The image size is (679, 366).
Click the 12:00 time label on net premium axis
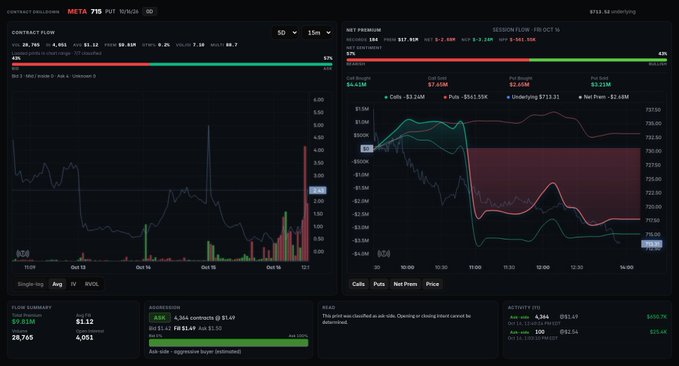coord(543,267)
